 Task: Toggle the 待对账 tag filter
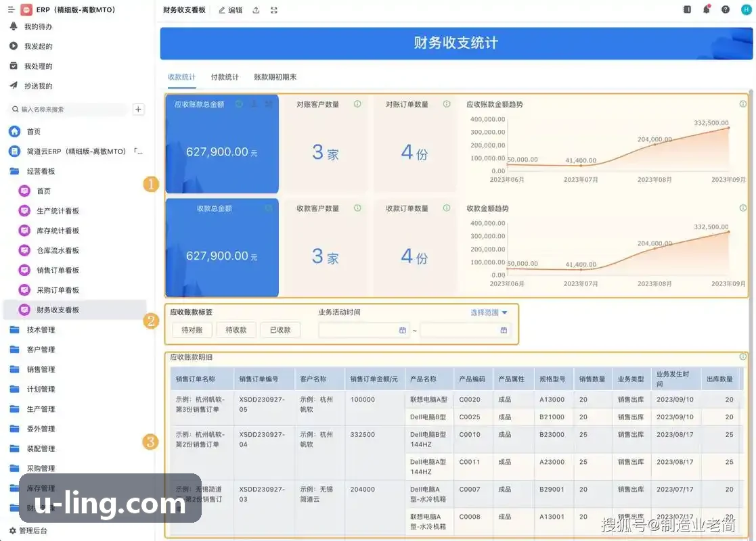point(192,330)
